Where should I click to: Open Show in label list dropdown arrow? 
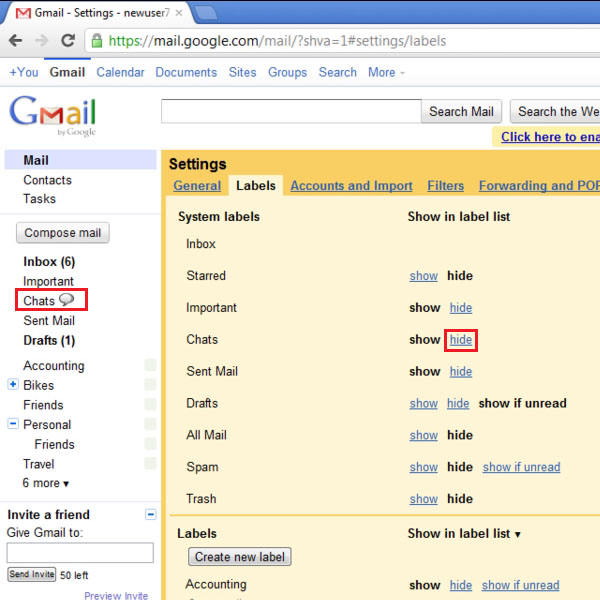click(518, 534)
